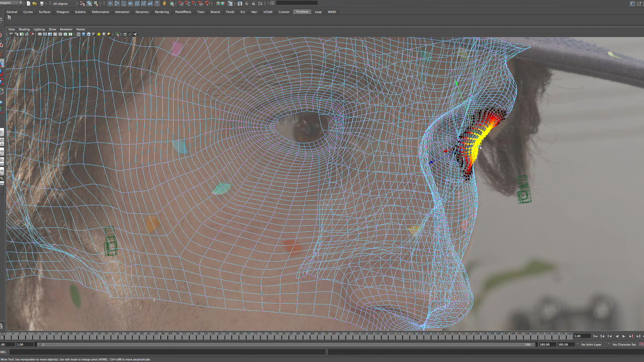The height and width of the screenshot is (362, 644).
Task: Click the highlight selection mode icon
Action: (x=172, y=3)
